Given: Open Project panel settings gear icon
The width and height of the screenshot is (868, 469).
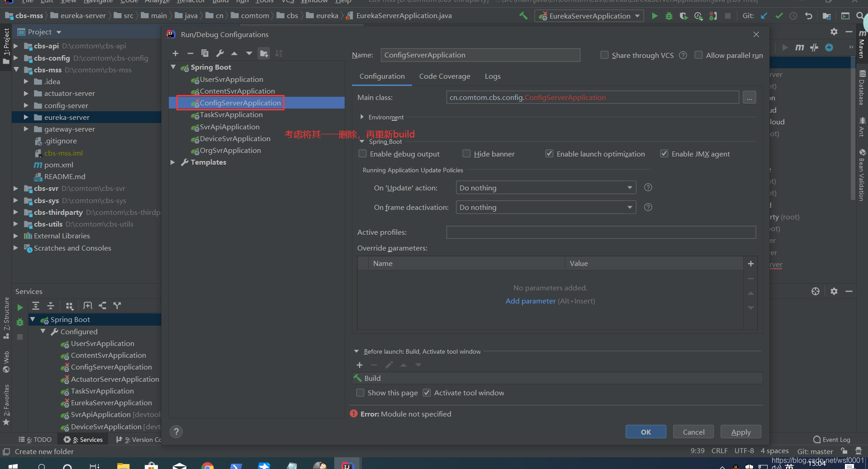Looking at the screenshot, I should tap(834, 32).
